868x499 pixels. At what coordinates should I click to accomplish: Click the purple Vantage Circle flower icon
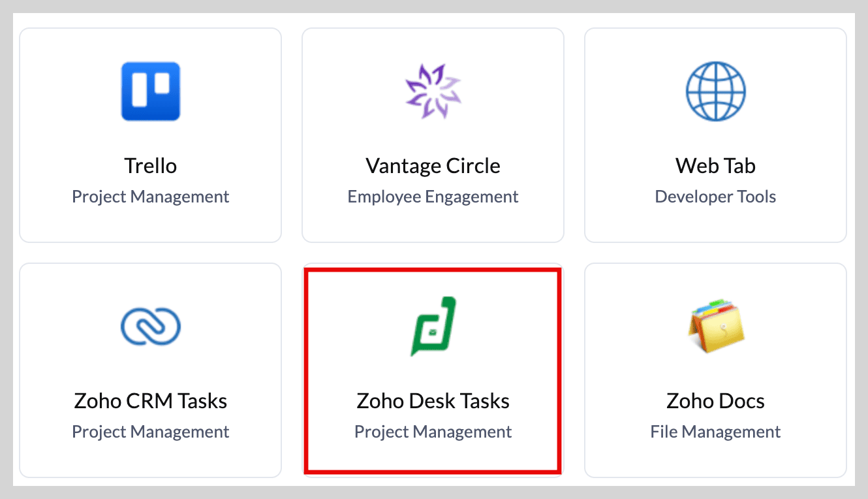433,91
